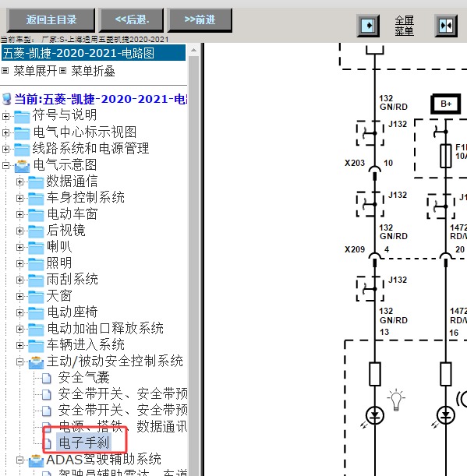Expand the 符号与说明 folder
This screenshot has width=467, height=476.
pyautogui.click(x=5, y=116)
